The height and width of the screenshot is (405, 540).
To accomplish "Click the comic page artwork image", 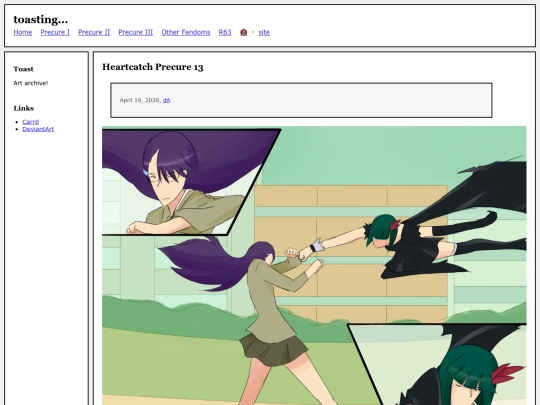I will tap(314, 266).
